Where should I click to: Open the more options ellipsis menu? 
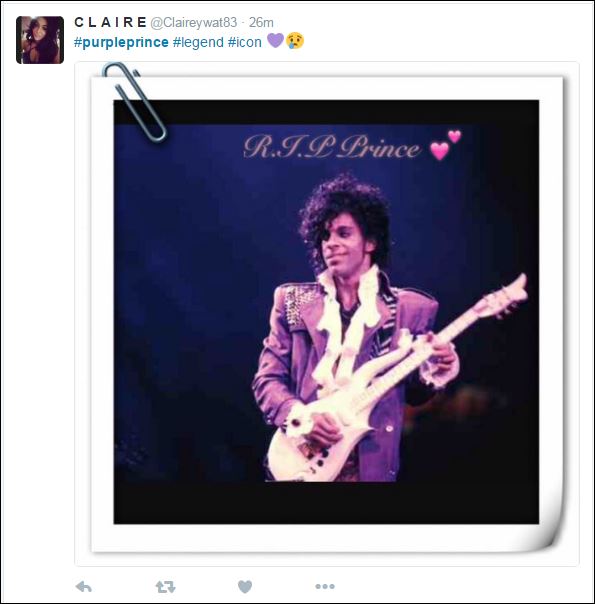(325, 587)
